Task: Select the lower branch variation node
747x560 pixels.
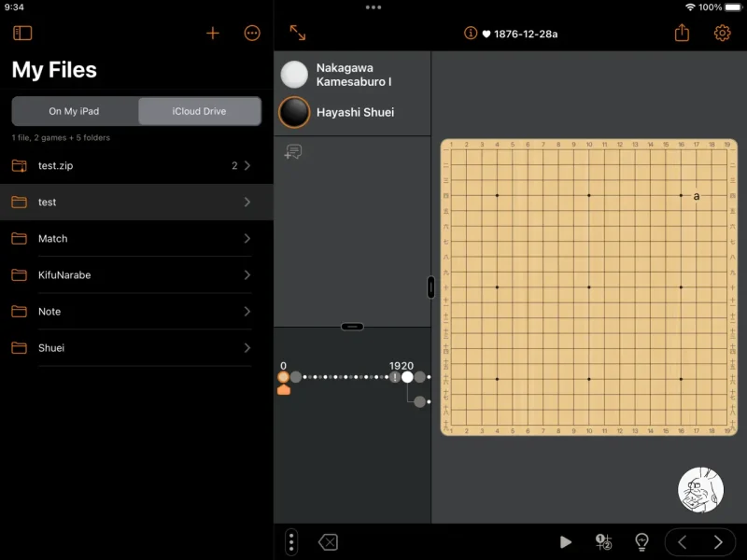Action: [419, 402]
